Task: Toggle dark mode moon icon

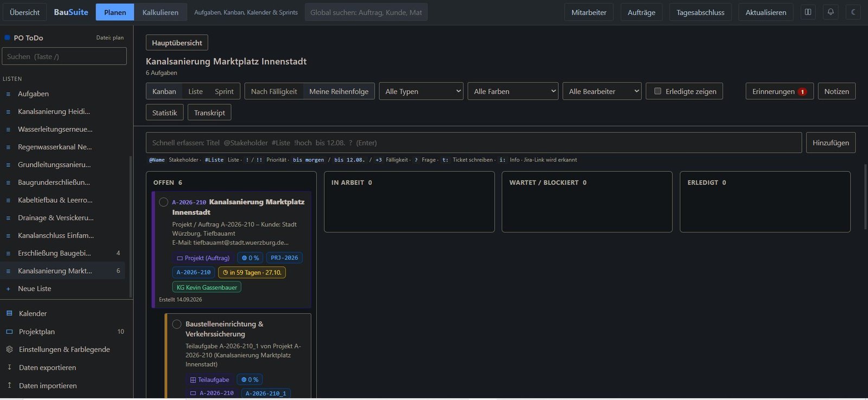Action: (x=853, y=12)
